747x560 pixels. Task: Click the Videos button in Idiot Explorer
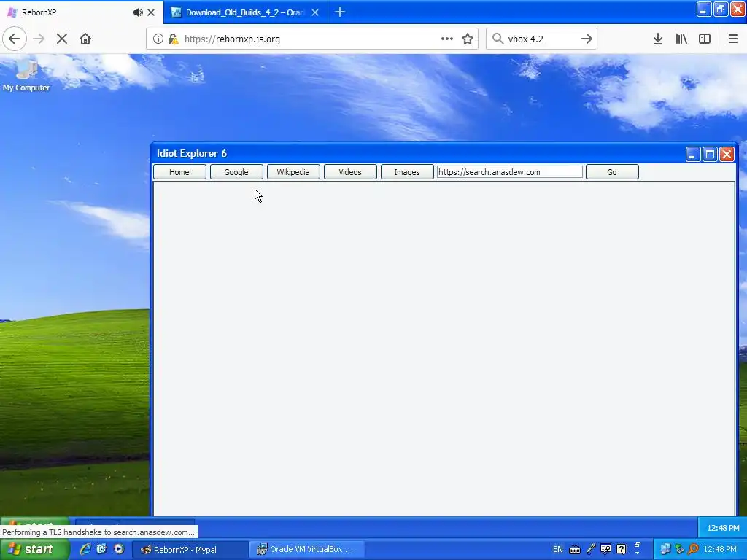click(x=350, y=172)
